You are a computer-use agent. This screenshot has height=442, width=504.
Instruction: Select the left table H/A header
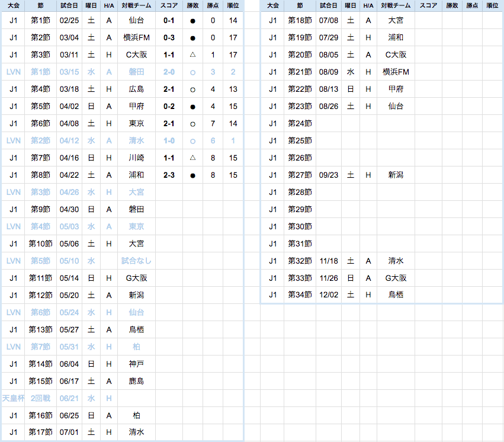pos(109,6)
